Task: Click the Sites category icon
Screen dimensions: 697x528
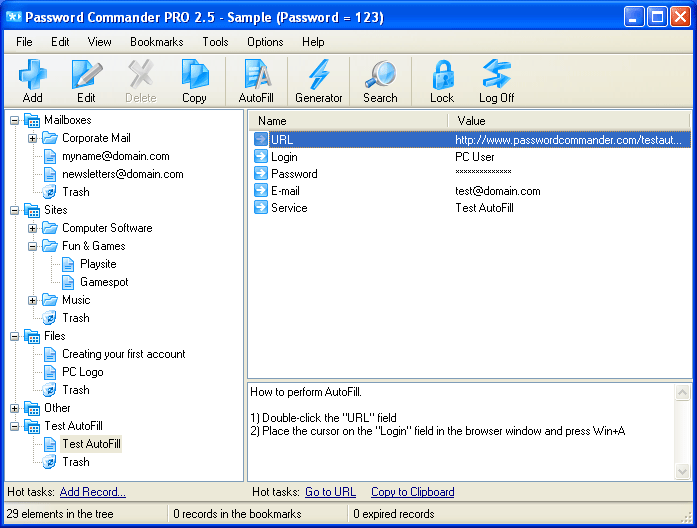Action: 32,210
